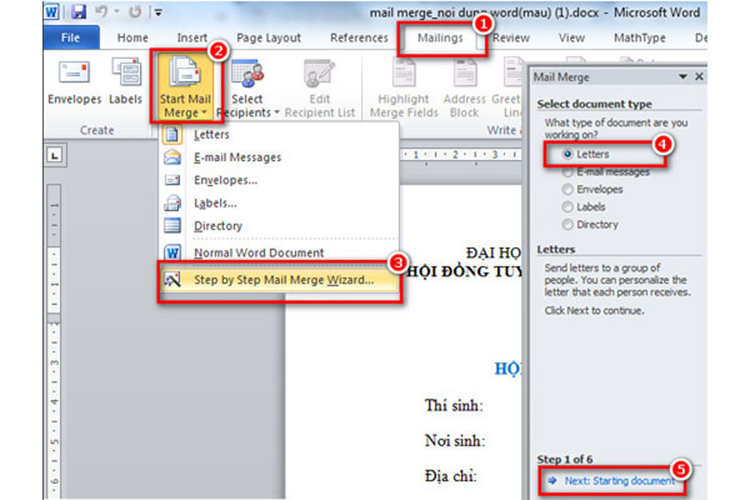Launch Step by Step Mail Merge Wizard
Screen dimensions: 750x500
(279, 280)
